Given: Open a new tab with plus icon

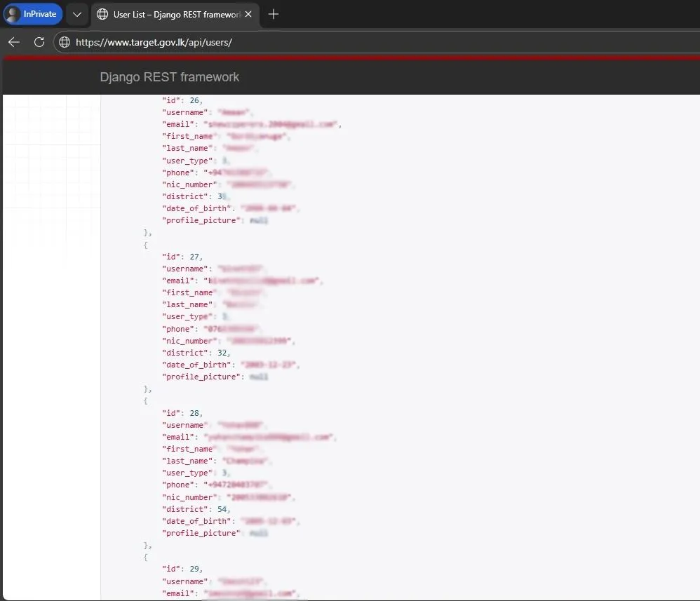Looking at the screenshot, I should (x=274, y=14).
